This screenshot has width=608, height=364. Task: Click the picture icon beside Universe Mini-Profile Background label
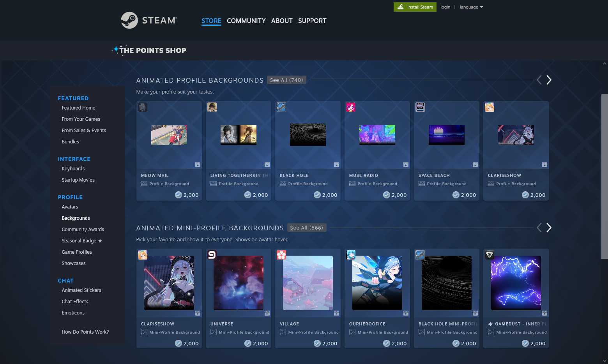[x=214, y=332]
